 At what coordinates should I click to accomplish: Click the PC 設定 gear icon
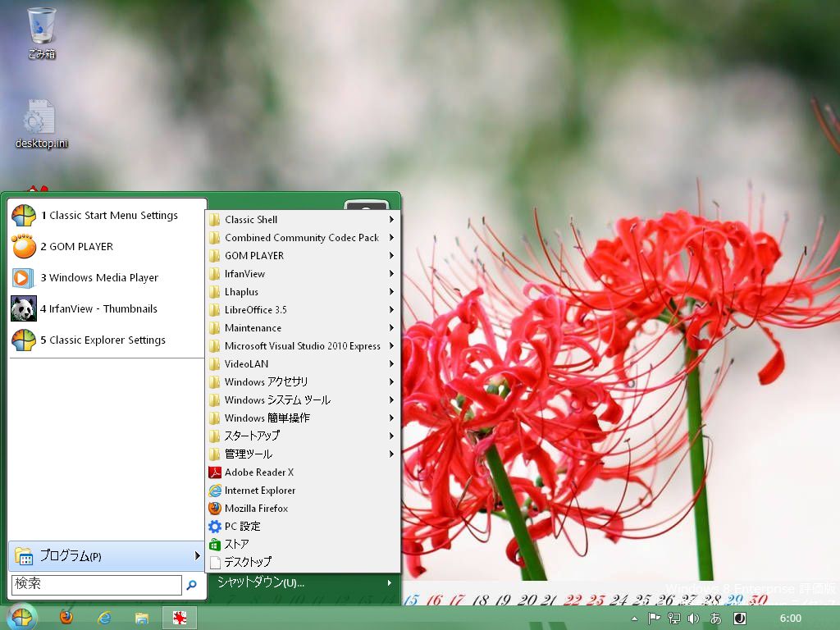click(x=215, y=527)
